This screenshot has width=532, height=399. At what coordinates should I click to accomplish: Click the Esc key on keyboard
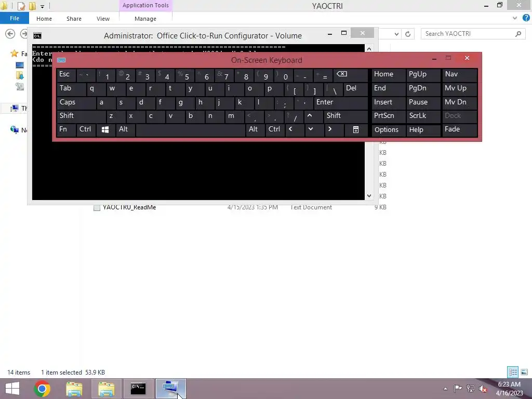(66, 75)
